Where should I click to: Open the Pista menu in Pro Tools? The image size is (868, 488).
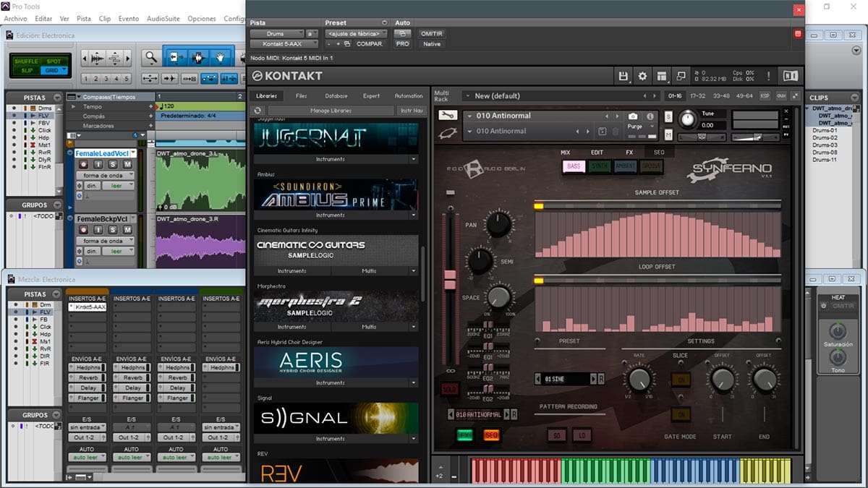pos(84,18)
